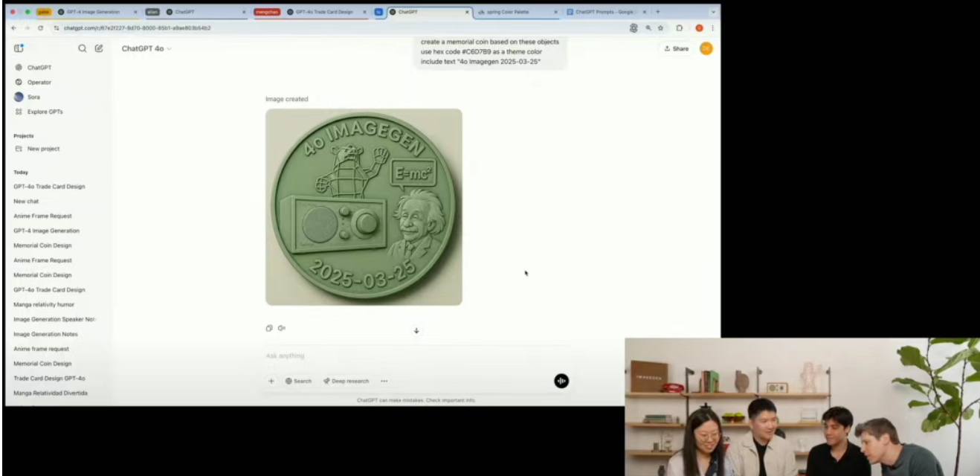Toggle Deep research in the composer
The height and width of the screenshot is (476, 980).
coord(346,381)
